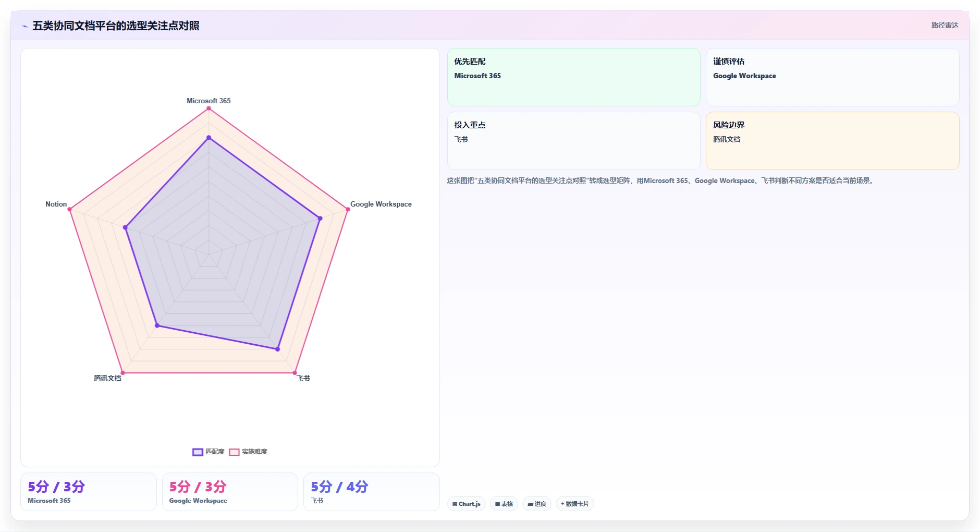
Task: Click the Notion radar axis label
Action: point(56,204)
